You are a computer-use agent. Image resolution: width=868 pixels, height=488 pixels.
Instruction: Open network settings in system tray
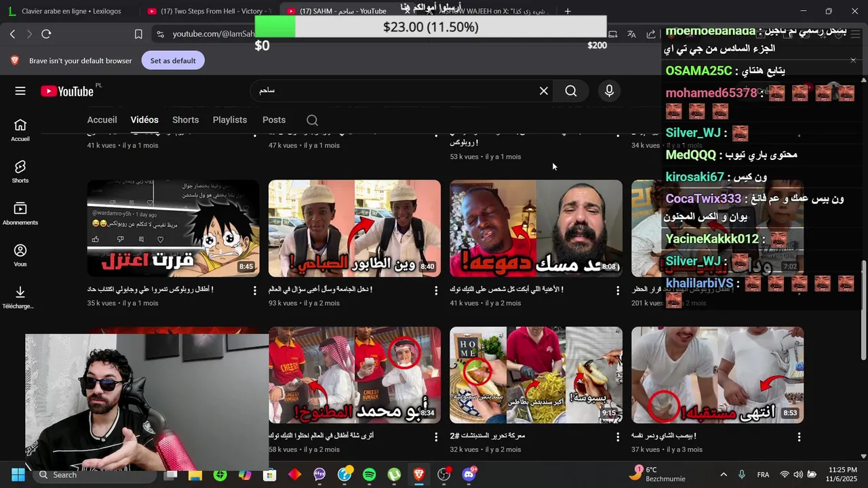pos(785,474)
